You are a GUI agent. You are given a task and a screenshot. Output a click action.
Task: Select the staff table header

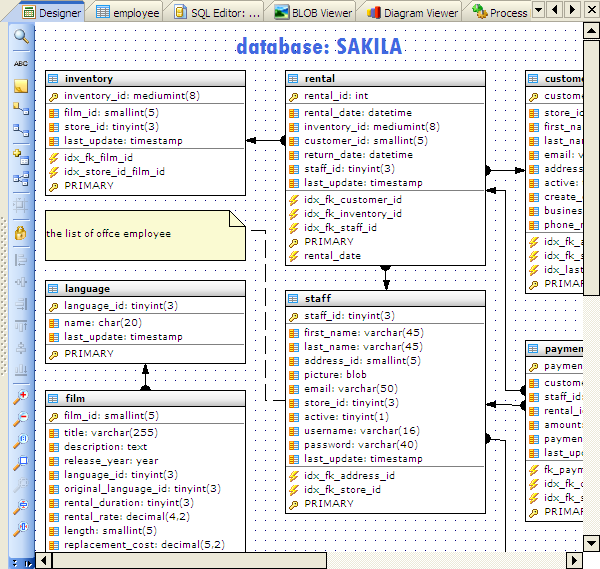(385, 298)
